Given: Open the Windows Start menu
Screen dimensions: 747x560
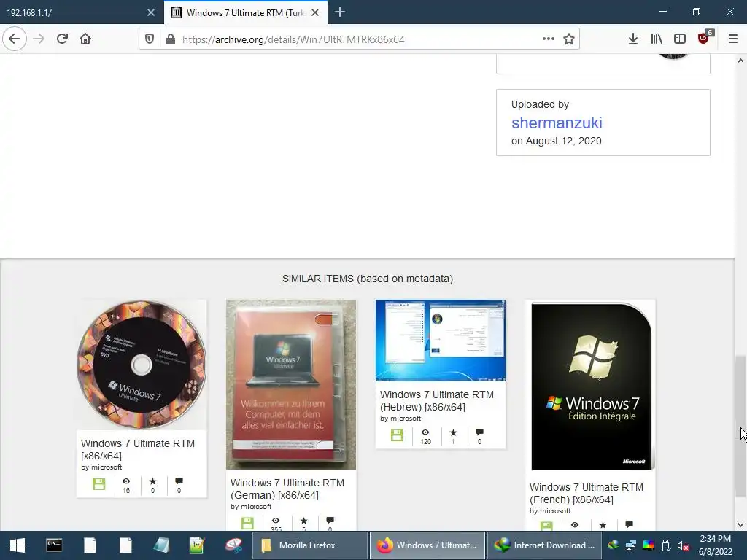Looking at the screenshot, I should tap(18, 545).
